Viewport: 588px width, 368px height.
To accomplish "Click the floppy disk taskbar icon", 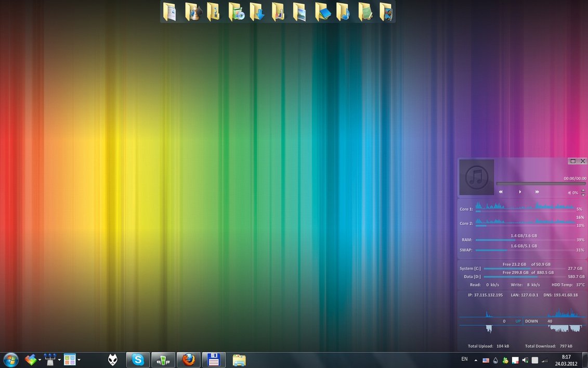I will click(x=214, y=359).
